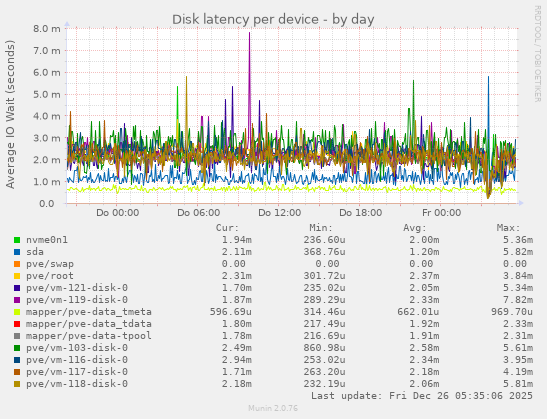Click the 'Last update' timestamp line
Viewport: 547px width, 419px height.
pyautogui.click(x=422, y=396)
